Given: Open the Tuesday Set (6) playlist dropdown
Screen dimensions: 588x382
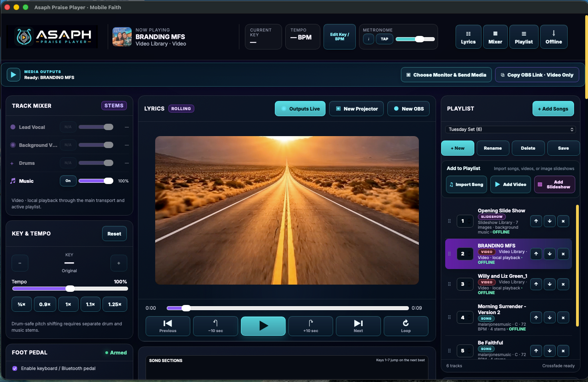Looking at the screenshot, I should (x=511, y=129).
